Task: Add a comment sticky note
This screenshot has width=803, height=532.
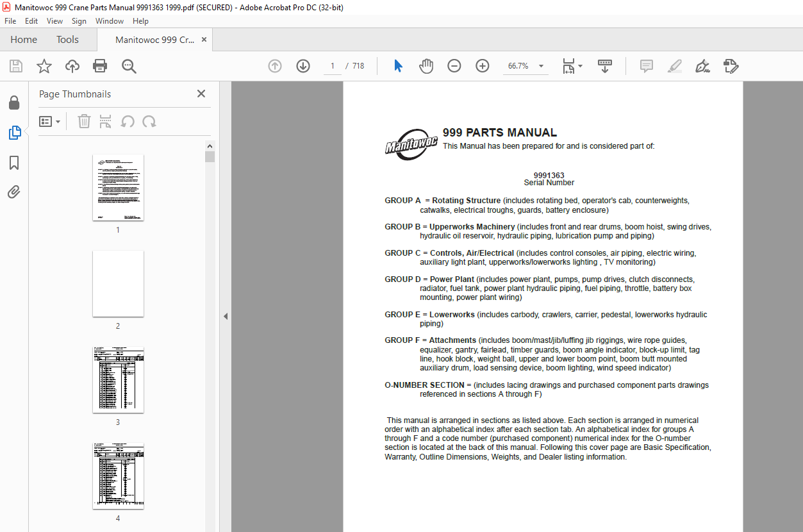Action: pyautogui.click(x=647, y=66)
